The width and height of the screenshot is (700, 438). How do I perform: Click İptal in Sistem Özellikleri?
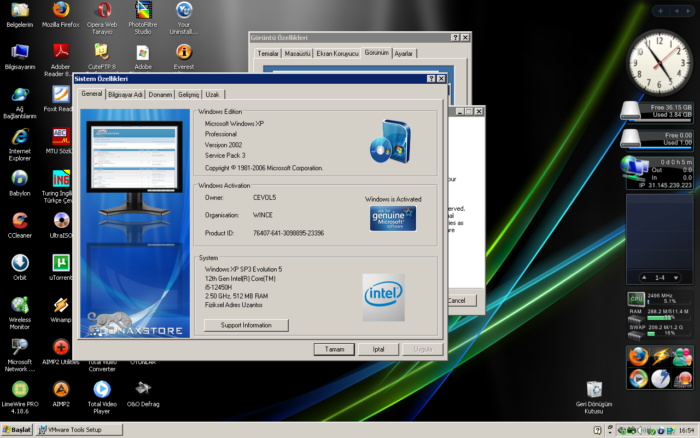click(378, 349)
